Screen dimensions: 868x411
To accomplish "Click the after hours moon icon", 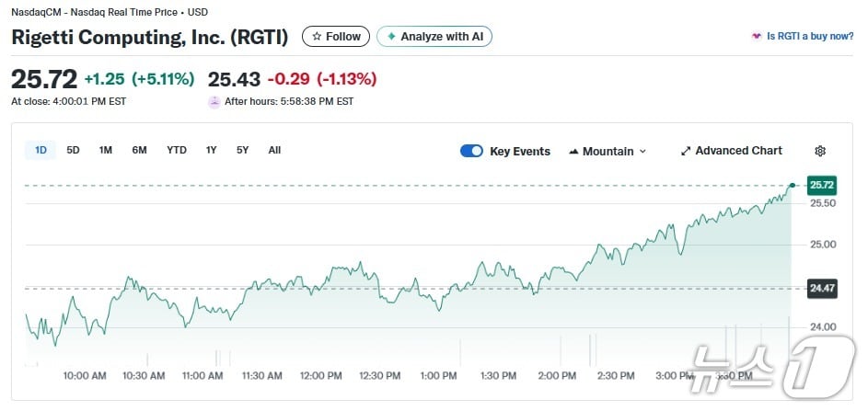I will coord(214,102).
